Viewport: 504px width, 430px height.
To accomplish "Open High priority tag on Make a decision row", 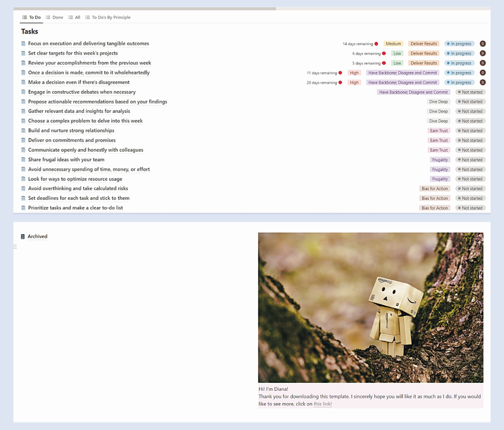I will [354, 83].
